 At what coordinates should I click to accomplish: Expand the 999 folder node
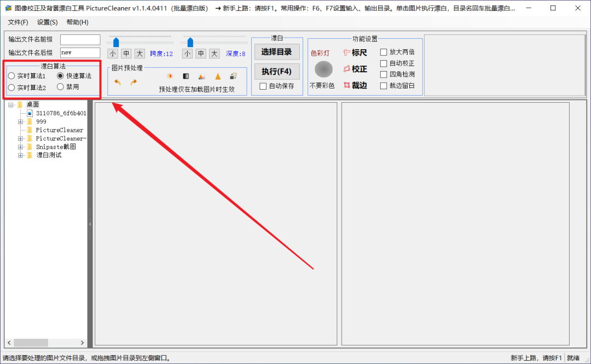(20, 122)
